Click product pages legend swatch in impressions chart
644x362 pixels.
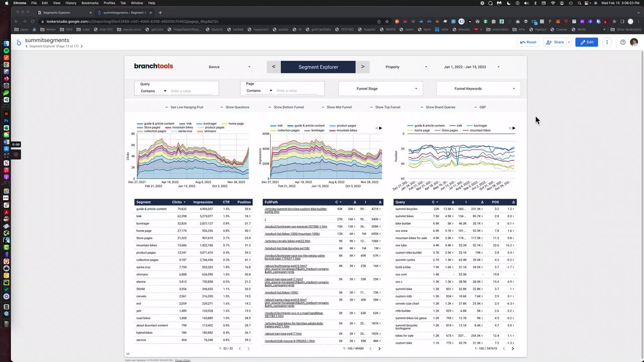(333, 126)
